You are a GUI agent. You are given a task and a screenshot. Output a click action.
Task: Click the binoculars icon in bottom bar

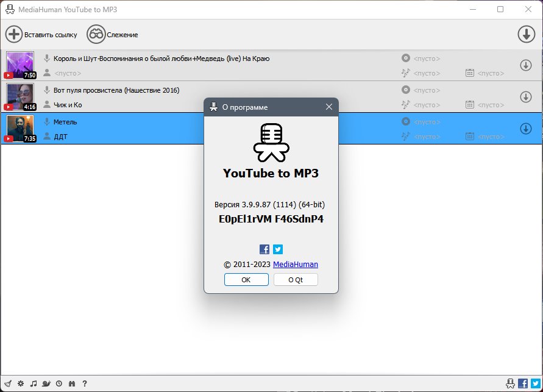click(x=72, y=383)
